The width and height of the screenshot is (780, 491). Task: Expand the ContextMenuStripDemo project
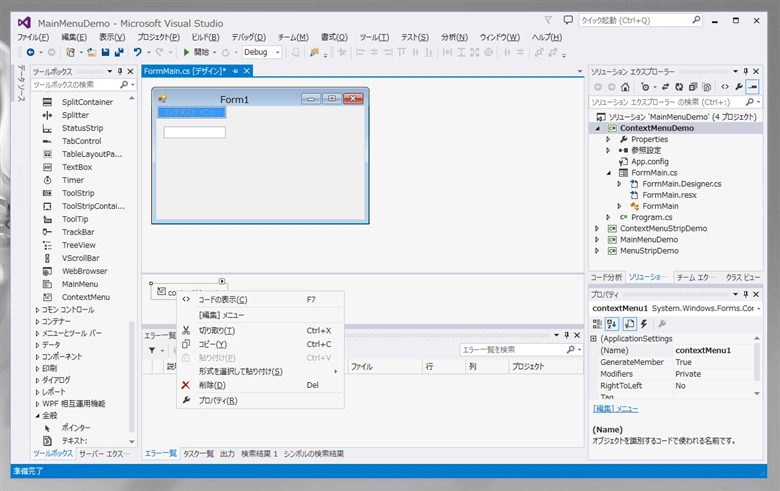point(597,229)
